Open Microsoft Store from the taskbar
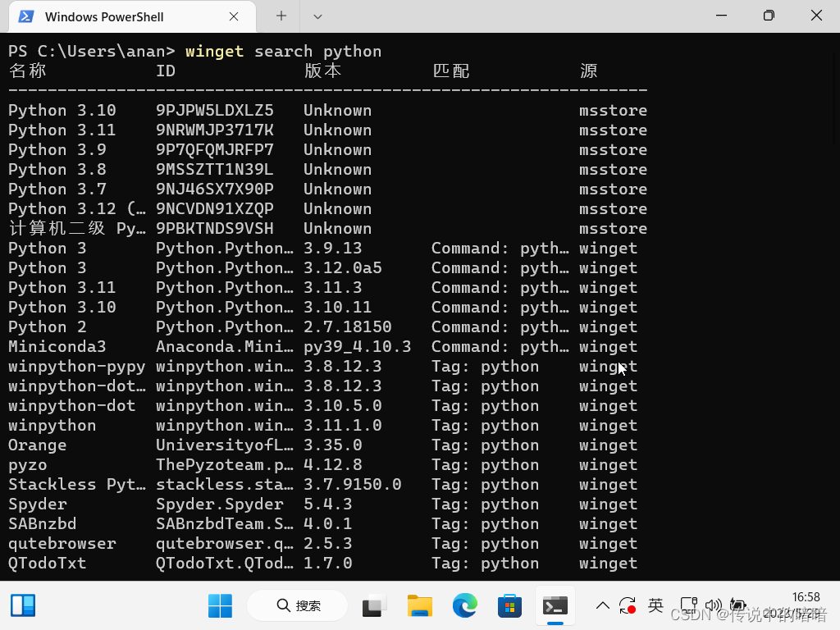Image resolution: width=840 pixels, height=630 pixels. pyautogui.click(x=509, y=606)
